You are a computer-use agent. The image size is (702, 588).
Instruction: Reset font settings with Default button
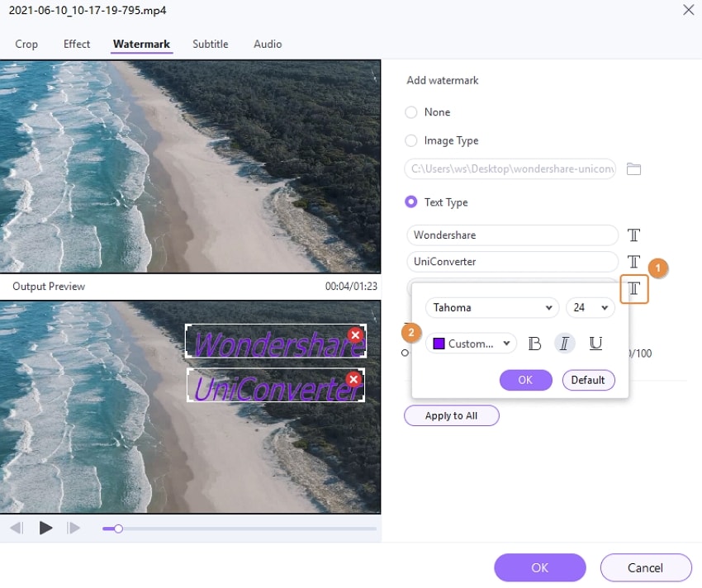tap(588, 380)
